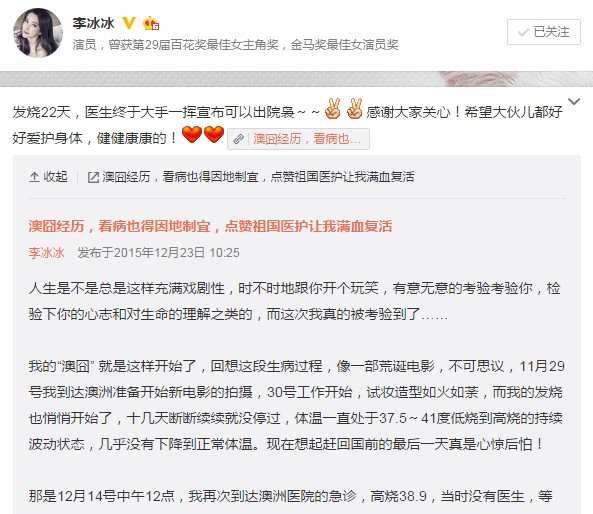Click orange author name 李冰冰 under heading

(x=47, y=253)
